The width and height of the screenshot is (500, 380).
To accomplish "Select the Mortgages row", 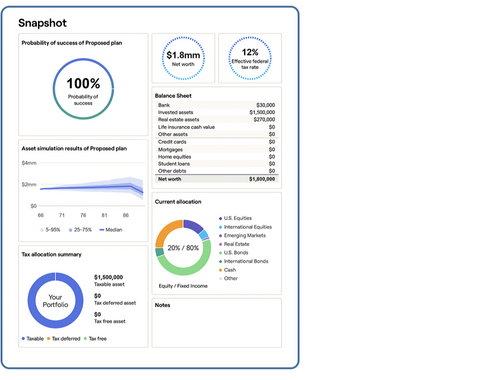I will pos(217,149).
